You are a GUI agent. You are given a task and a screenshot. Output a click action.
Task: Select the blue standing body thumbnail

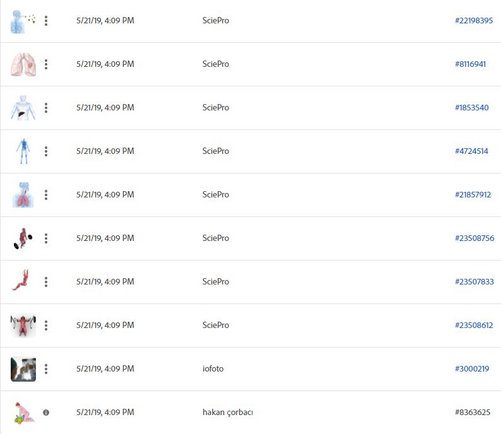click(x=23, y=151)
